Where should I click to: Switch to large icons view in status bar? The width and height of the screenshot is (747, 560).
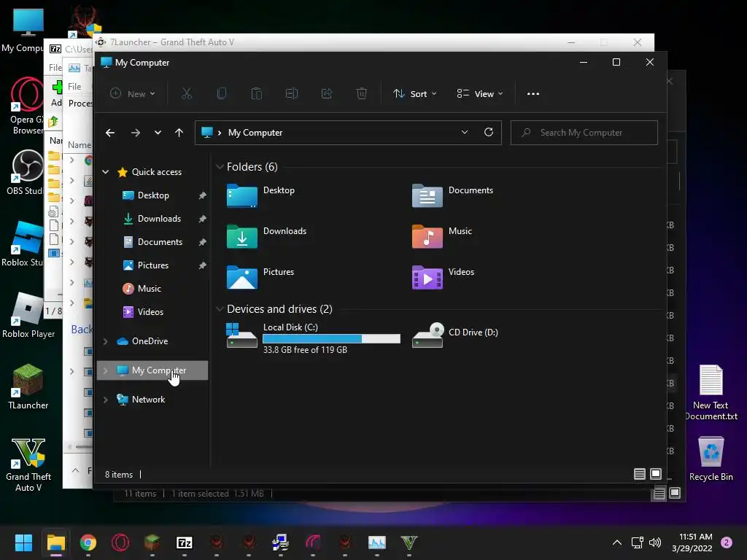[656, 474]
